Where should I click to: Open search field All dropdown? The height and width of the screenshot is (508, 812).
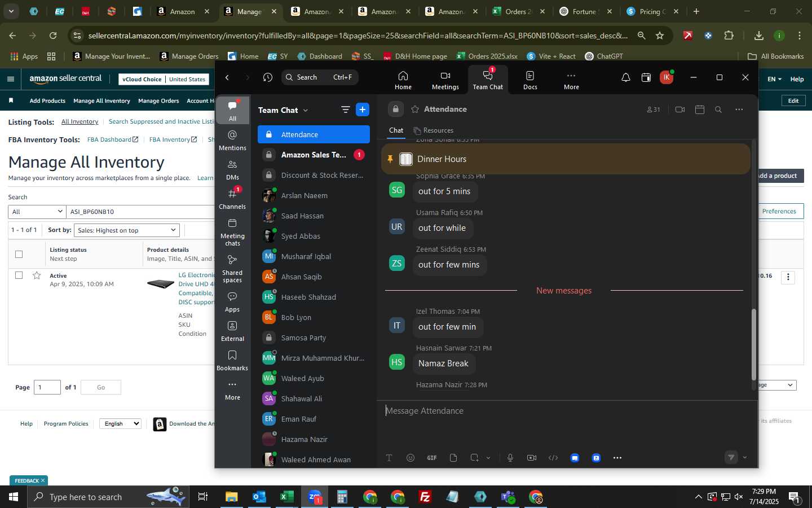click(37, 212)
